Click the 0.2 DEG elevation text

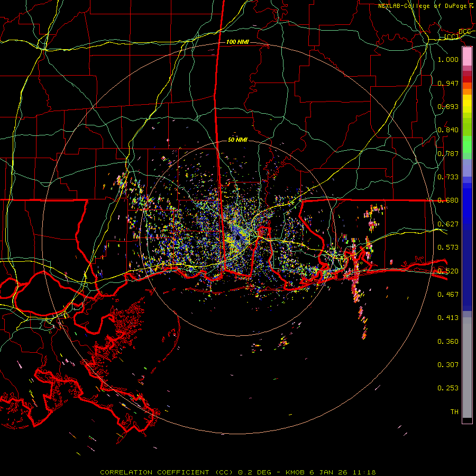point(254,472)
